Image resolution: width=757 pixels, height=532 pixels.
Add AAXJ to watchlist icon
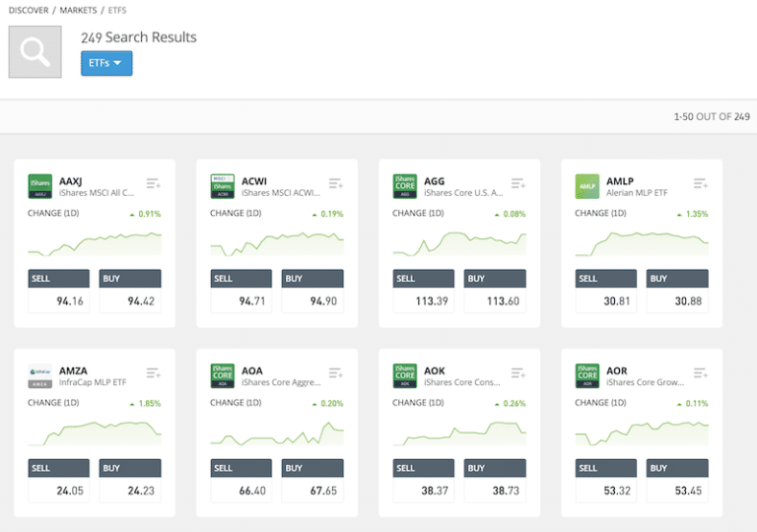[x=153, y=183]
